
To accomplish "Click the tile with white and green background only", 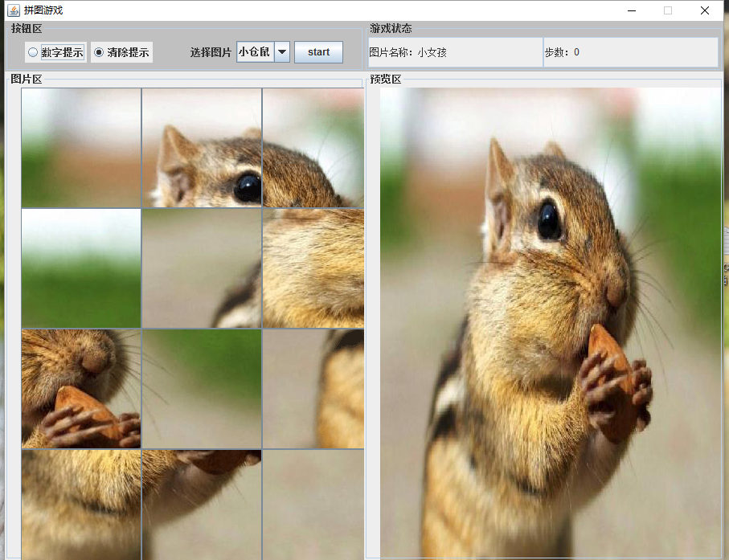I will click(x=81, y=268).
